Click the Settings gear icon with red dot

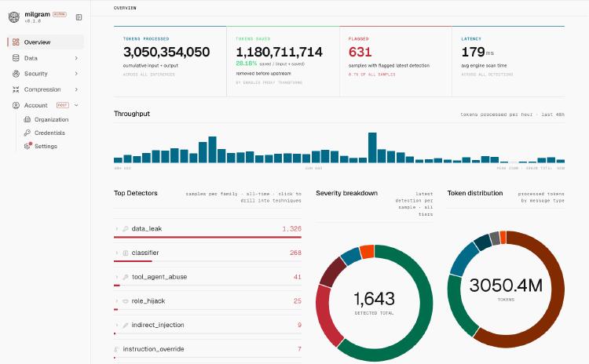pyautogui.click(x=27, y=146)
